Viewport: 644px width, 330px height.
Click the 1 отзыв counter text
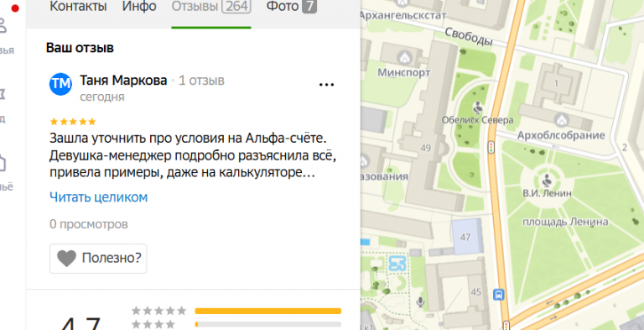click(x=201, y=81)
